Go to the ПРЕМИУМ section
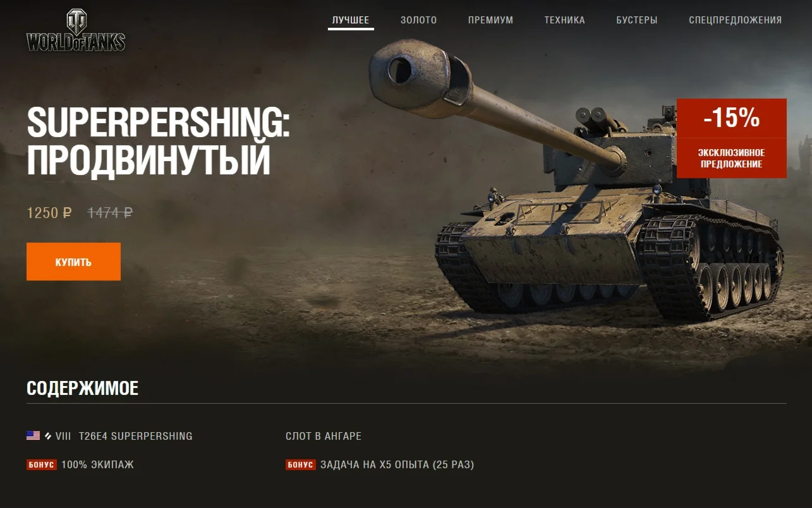 tap(490, 20)
